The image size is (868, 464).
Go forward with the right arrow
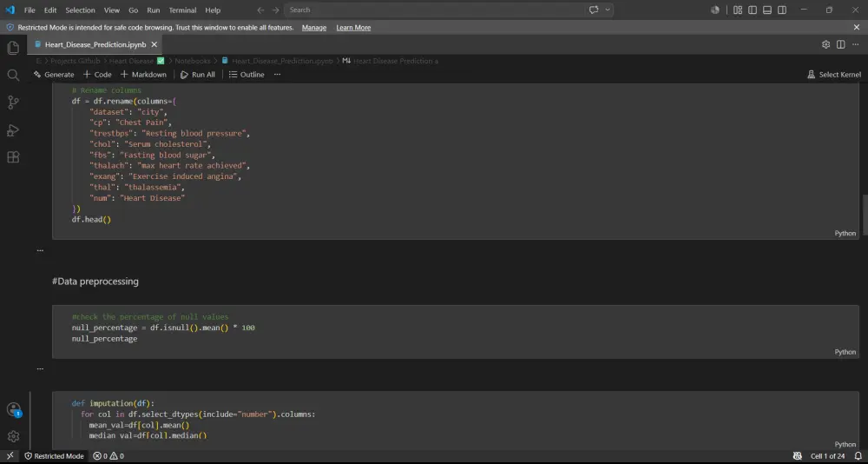[x=276, y=10]
